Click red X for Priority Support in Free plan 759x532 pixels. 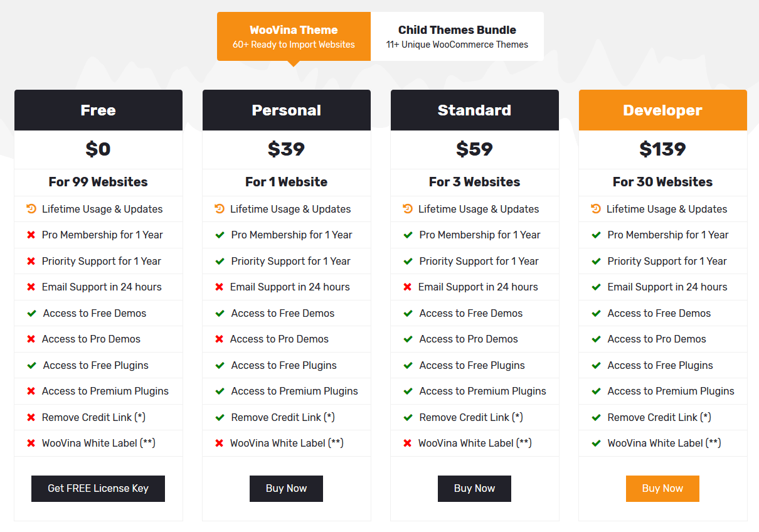pos(31,261)
